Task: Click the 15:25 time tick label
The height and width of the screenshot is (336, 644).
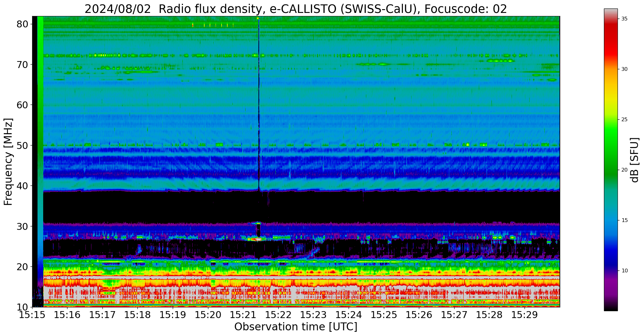Action: (384, 315)
